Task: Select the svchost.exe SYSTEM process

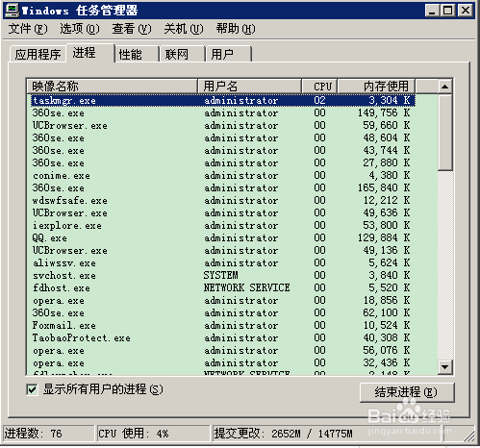Action: coord(223,275)
